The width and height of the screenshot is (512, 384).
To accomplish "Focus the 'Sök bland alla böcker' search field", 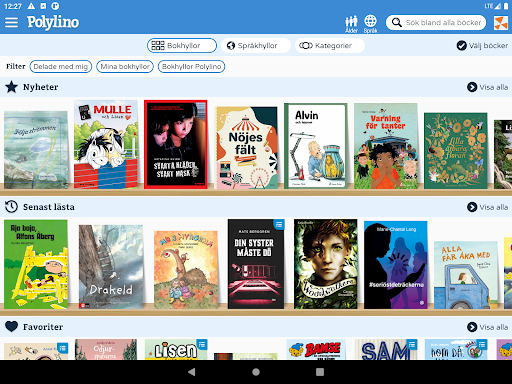I will point(436,22).
